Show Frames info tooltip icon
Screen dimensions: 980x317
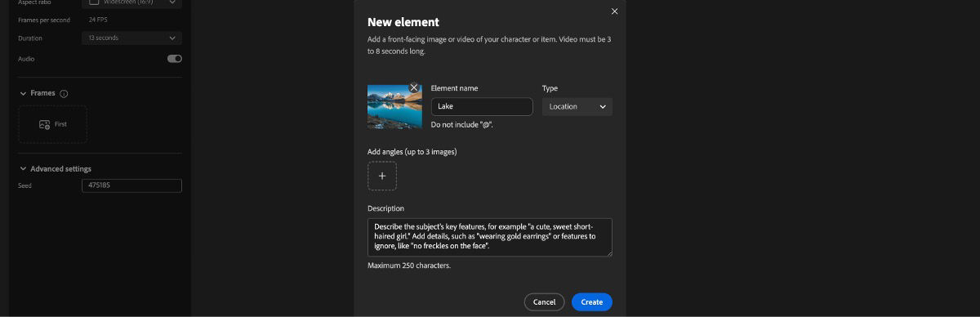pyautogui.click(x=64, y=93)
